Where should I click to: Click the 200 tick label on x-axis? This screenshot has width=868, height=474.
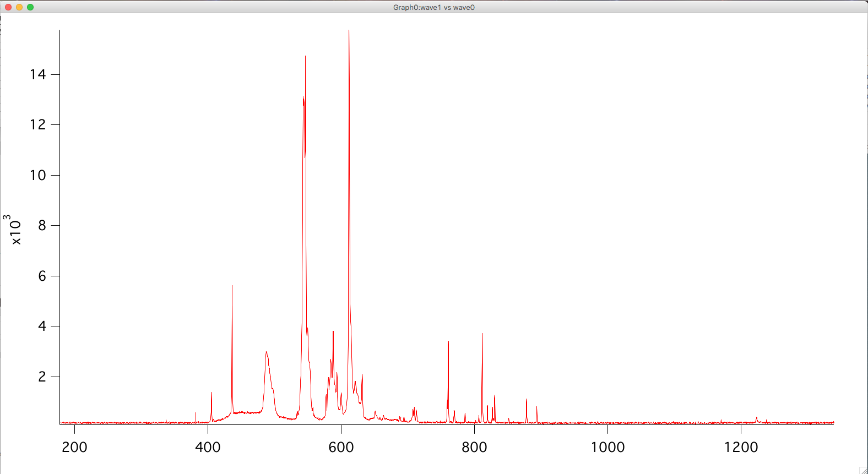point(74,447)
